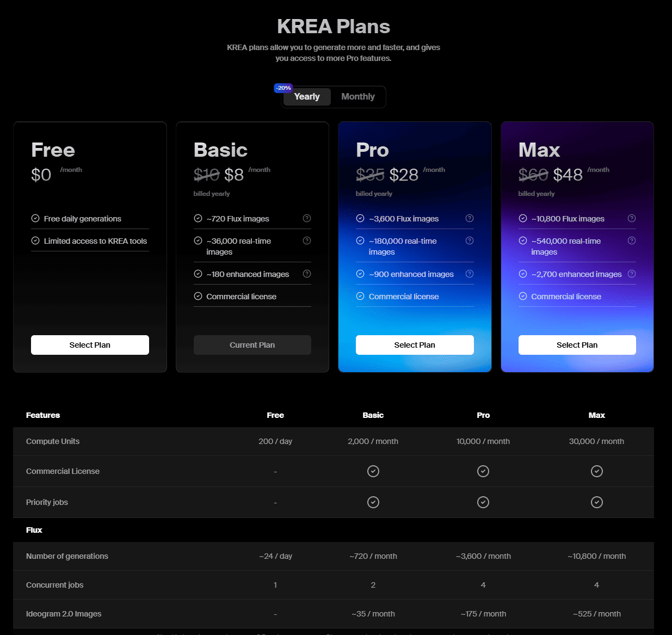
Task: Click checkmark beside Basic Commercial license
Action: coord(198,296)
